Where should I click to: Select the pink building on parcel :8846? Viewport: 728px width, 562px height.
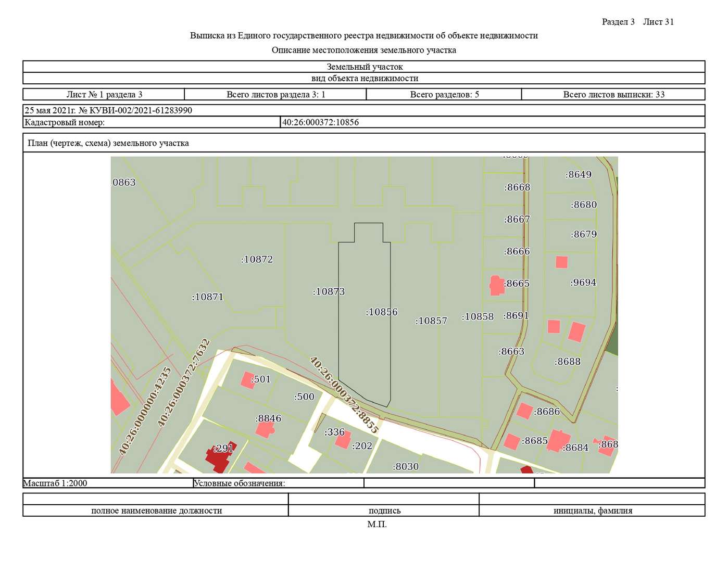click(x=264, y=429)
